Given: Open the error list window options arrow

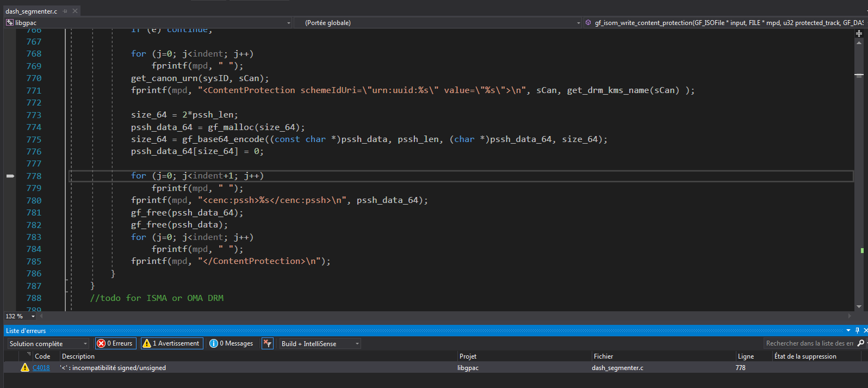Looking at the screenshot, I should point(848,330).
